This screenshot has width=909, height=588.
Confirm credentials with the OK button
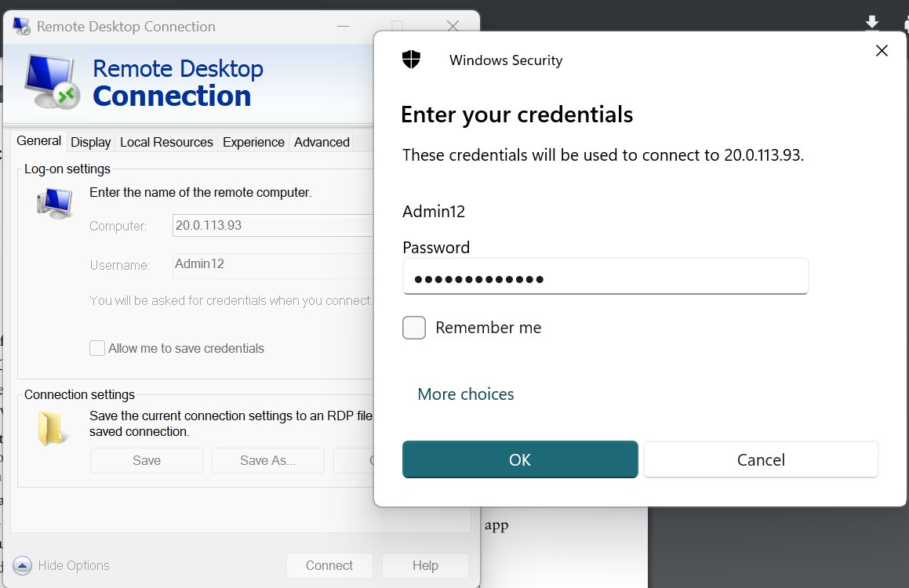520,459
